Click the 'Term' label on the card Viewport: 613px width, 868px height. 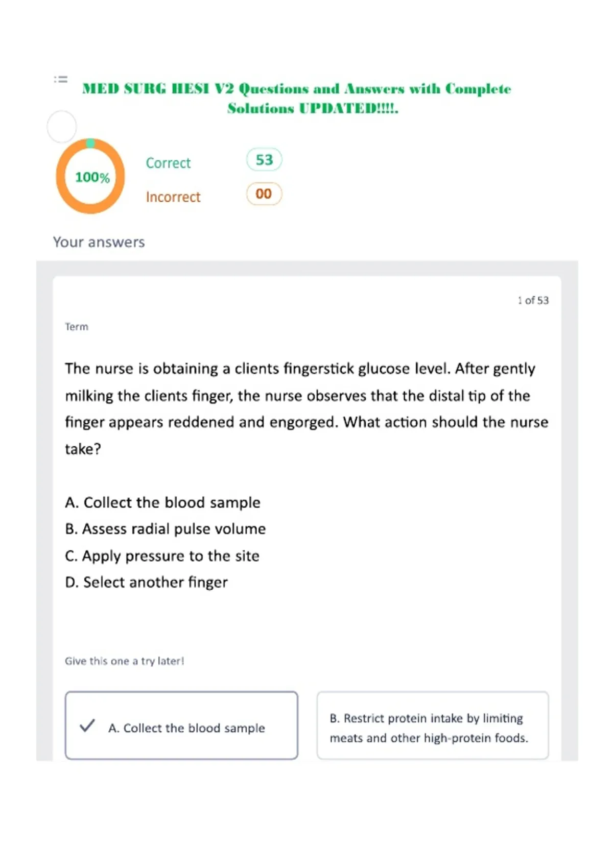(77, 327)
